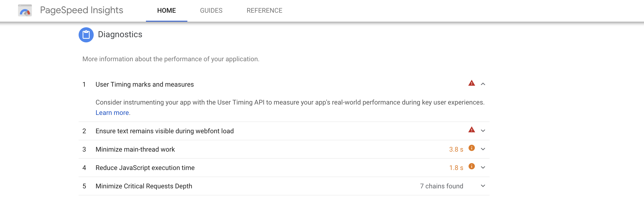Click the PageSpeed Insights title
This screenshot has width=644, height=202.
click(81, 10)
